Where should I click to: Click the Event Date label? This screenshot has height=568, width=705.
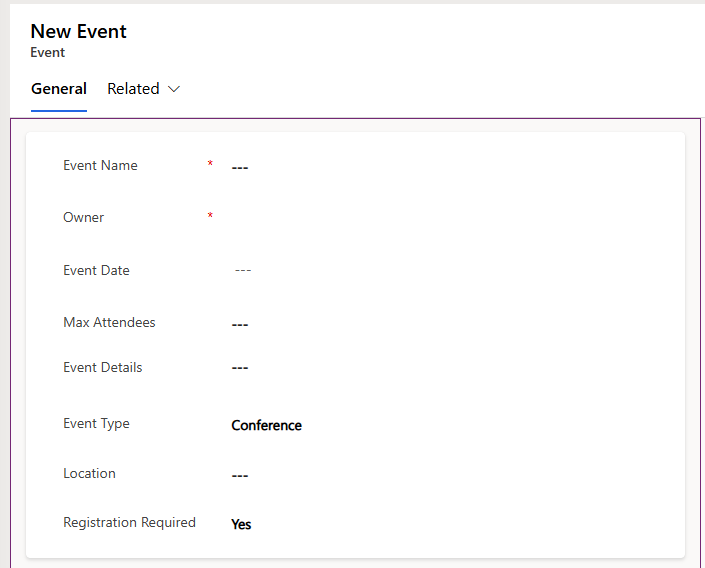click(96, 270)
